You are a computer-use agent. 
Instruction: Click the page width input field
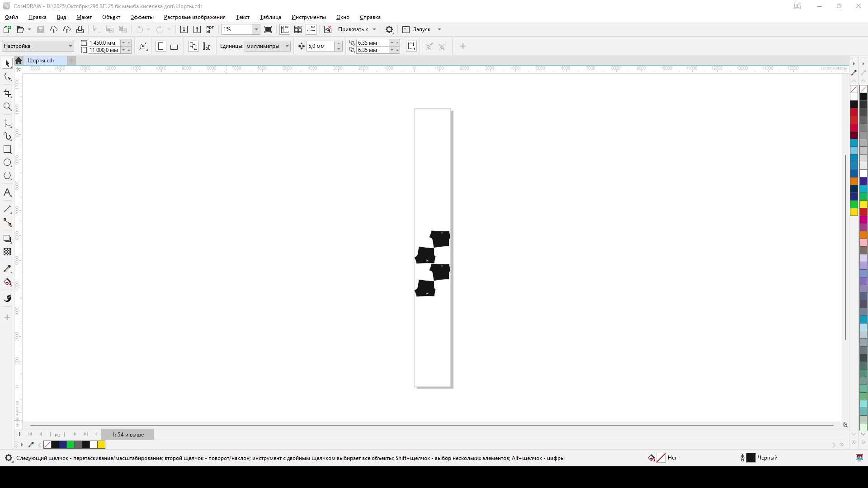(104, 43)
